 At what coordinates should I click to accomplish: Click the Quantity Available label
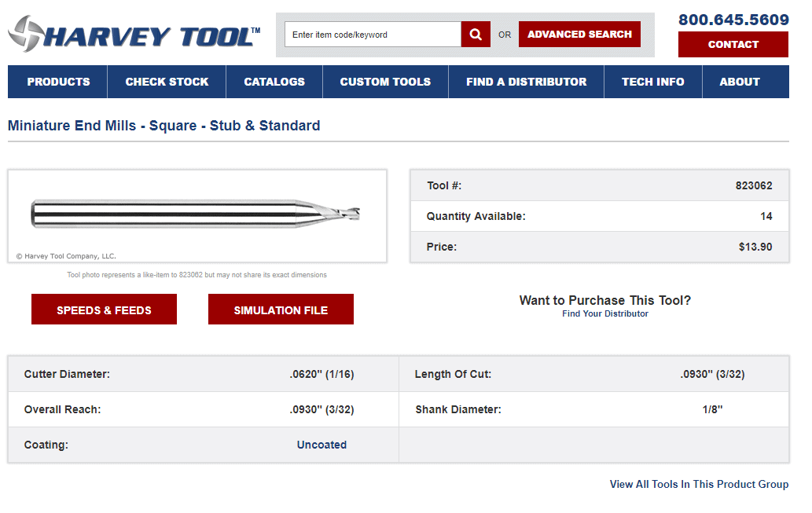click(476, 216)
